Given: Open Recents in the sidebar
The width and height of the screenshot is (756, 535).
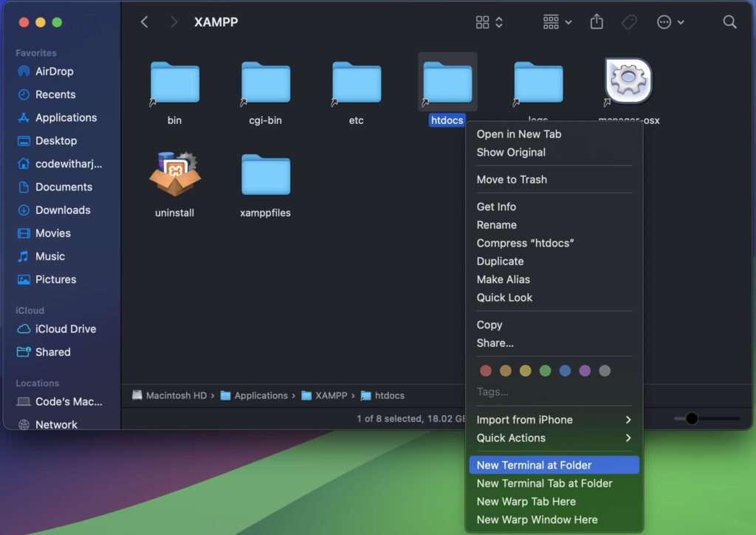Looking at the screenshot, I should pyautogui.click(x=55, y=94).
